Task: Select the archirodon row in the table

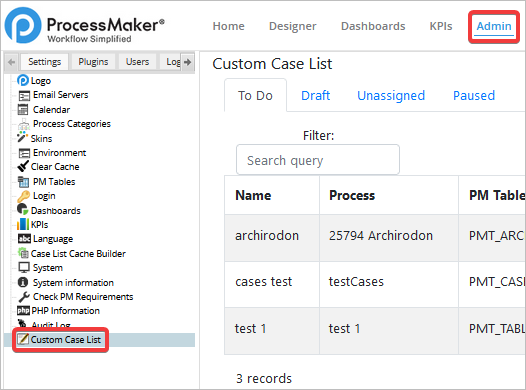Action: coord(375,238)
